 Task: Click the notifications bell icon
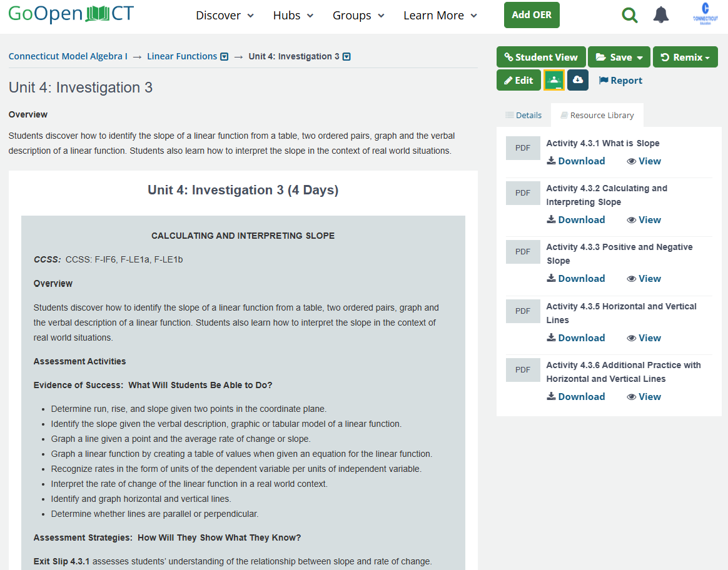point(661,16)
